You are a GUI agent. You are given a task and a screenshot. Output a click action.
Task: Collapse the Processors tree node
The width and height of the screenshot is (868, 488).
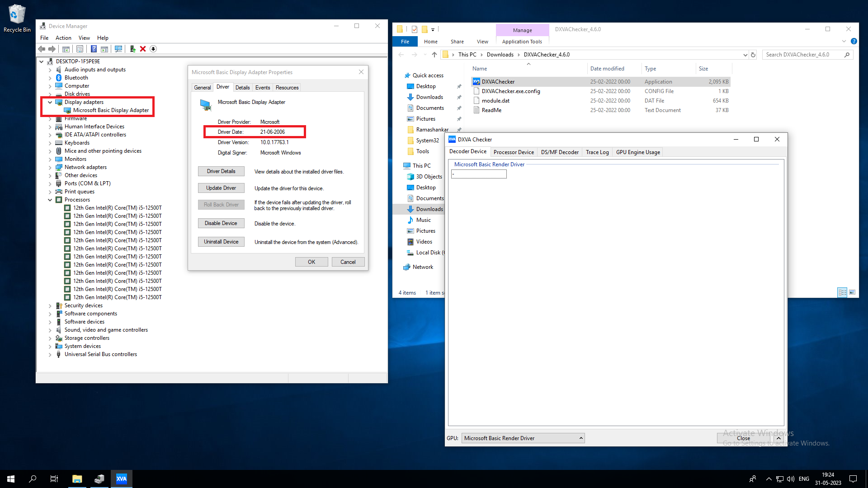(x=50, y=200)
